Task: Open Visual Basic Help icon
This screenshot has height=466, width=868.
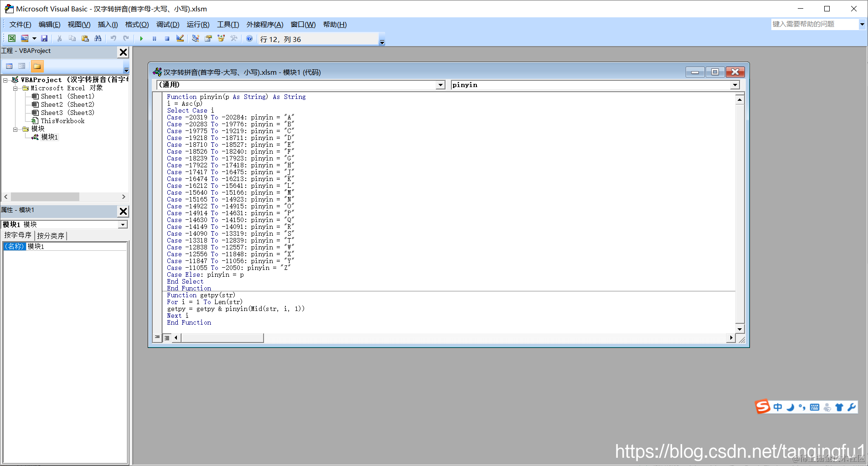Action: 249,39
